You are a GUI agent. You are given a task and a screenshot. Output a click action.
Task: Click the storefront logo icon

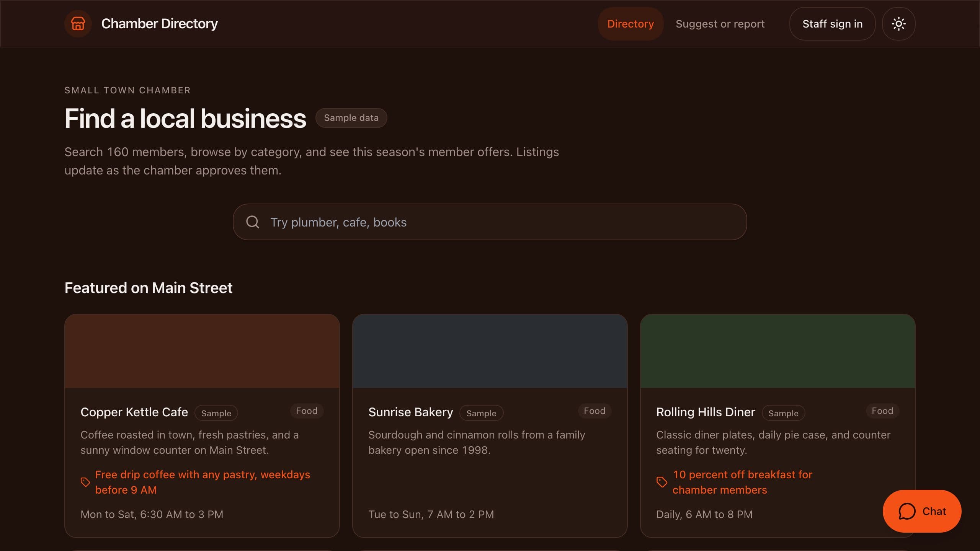[78, 24]
